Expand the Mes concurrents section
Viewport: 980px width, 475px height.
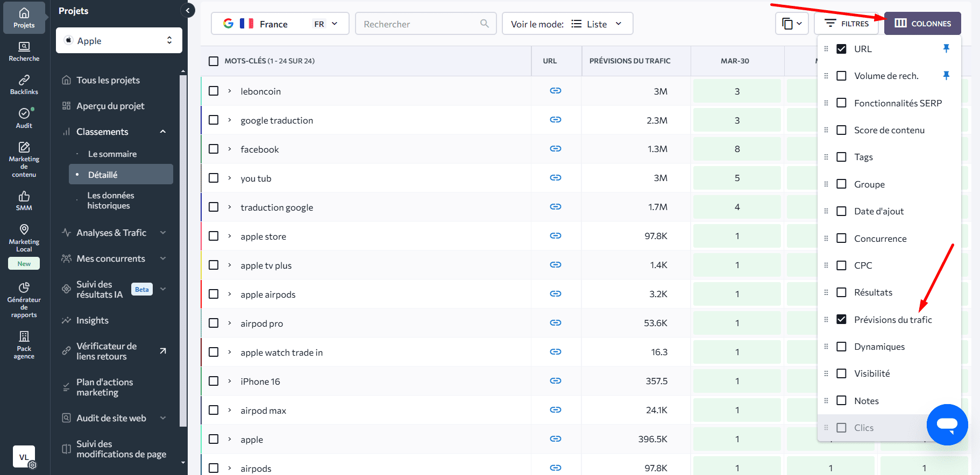[x=163, y=258]
